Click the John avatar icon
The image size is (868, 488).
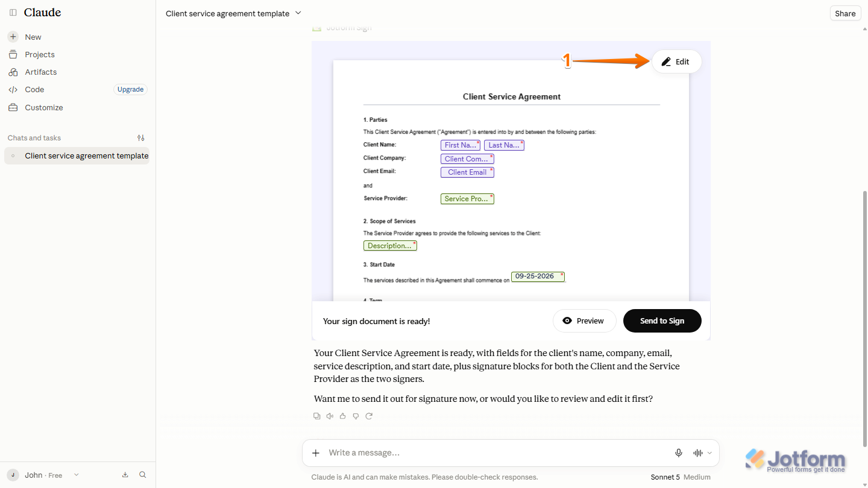click(13, 475)
